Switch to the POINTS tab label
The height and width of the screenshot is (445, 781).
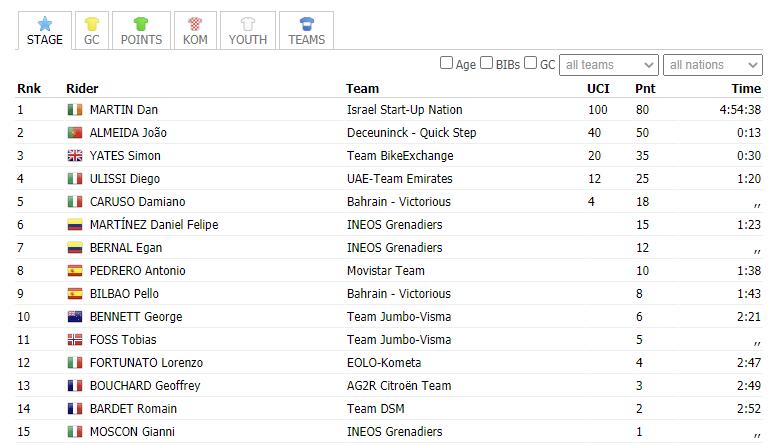click(141, 40)
